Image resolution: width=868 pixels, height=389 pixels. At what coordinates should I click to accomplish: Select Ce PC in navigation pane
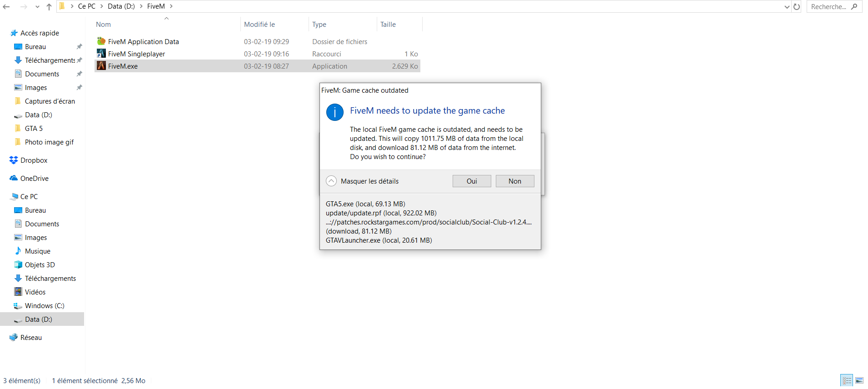click(29, 197)
